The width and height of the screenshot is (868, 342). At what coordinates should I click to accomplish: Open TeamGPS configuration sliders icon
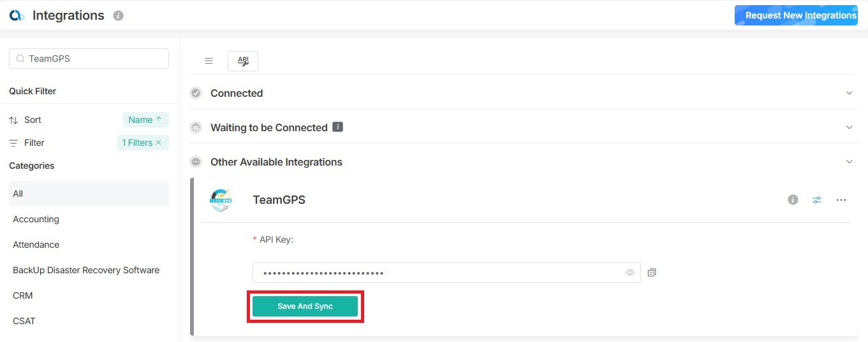pos(817,200)
